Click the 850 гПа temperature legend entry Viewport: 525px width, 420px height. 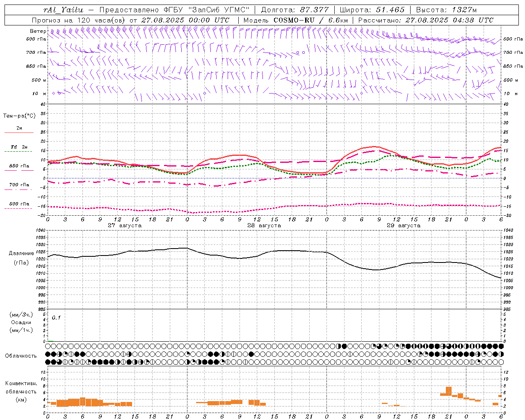tap(19, 166)
